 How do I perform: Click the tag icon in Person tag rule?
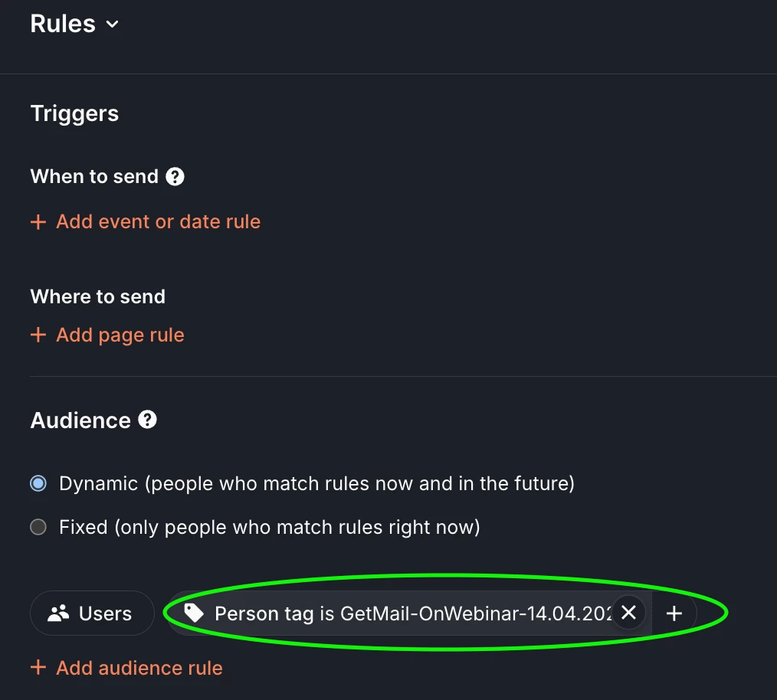pyautogui.click(x=194, y=613)
